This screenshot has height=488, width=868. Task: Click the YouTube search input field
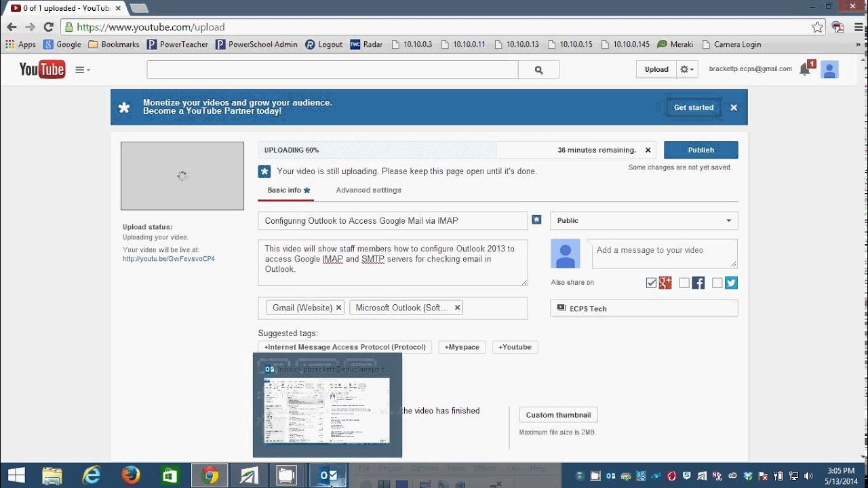coord(332,69)
